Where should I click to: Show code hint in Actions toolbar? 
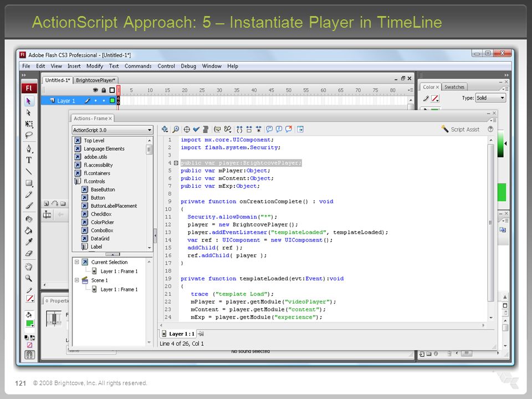pos(217,129)
